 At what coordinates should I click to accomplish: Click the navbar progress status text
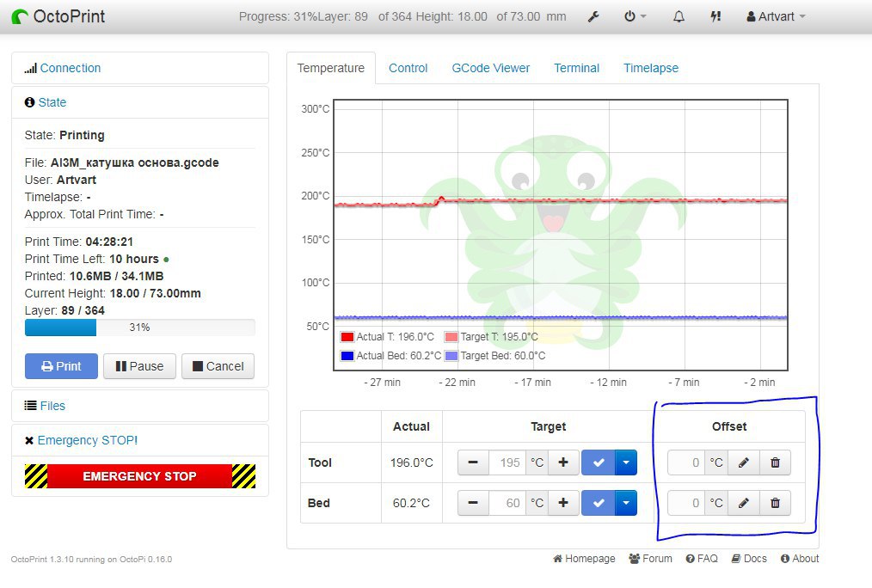coord(402,16)
